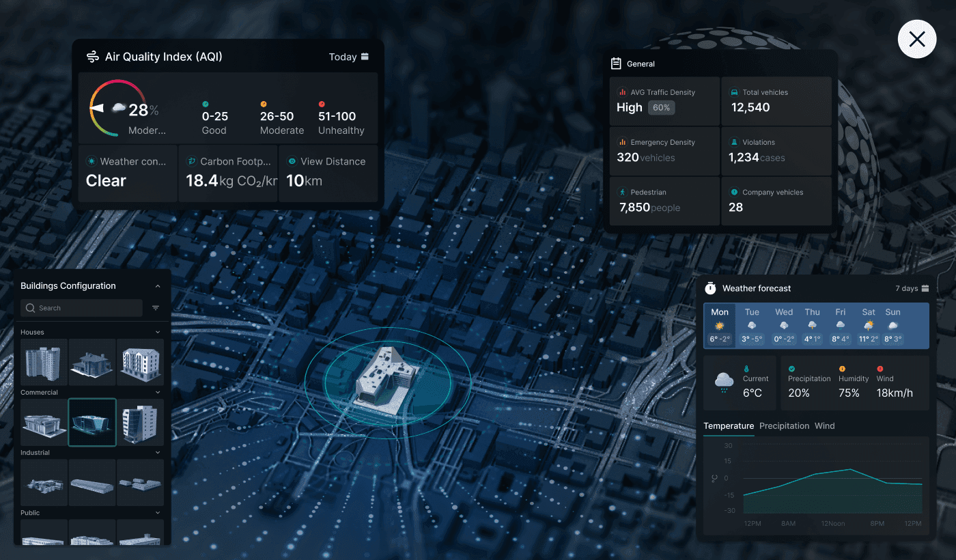
Task: Close the dashboard with the X button
Action: point(916,39)
